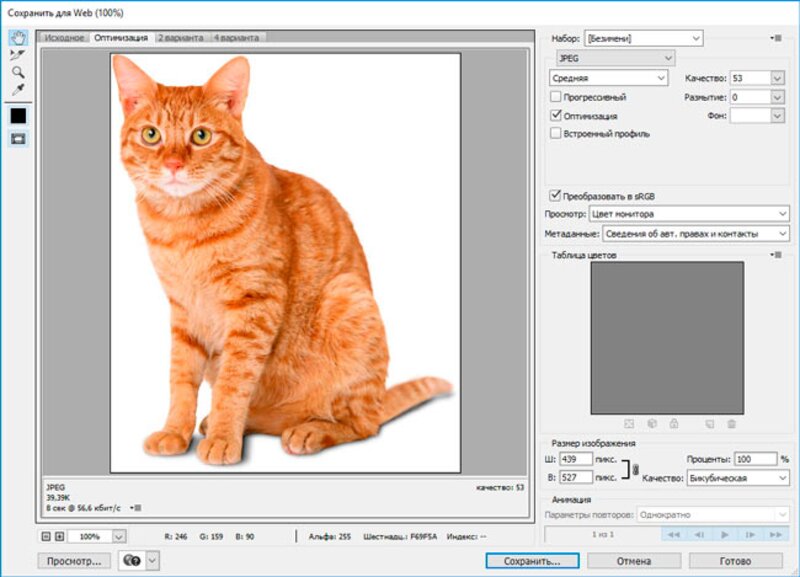
Task: Toggle slices visibility in the preview
Action: (x=18, y=137)
